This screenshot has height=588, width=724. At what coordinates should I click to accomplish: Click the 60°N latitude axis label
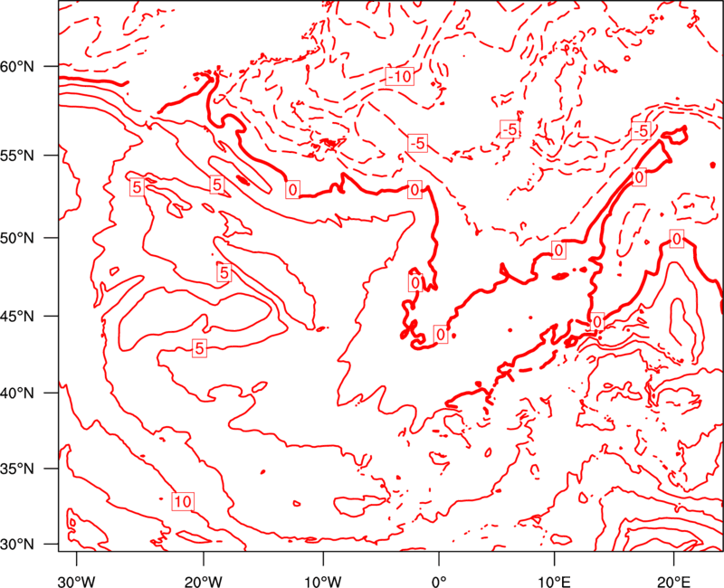(x=17, y=67)
